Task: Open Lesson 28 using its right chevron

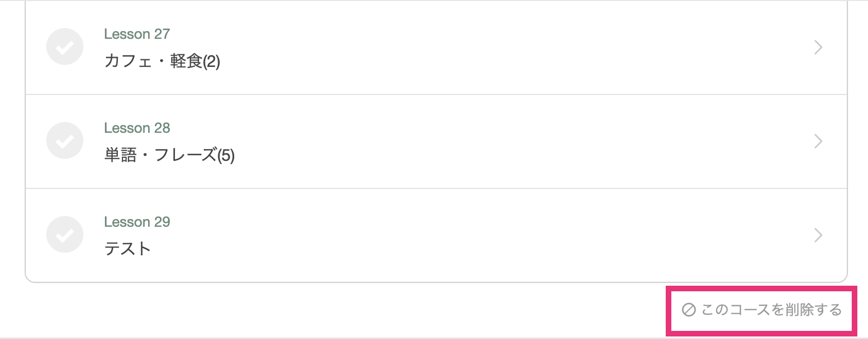Action: pos(818,141)
